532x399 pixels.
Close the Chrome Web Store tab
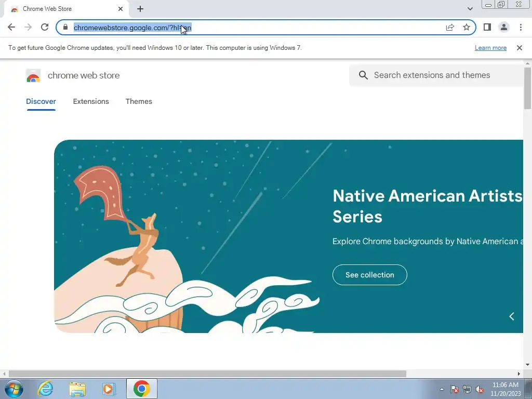(x=121, y=9)
